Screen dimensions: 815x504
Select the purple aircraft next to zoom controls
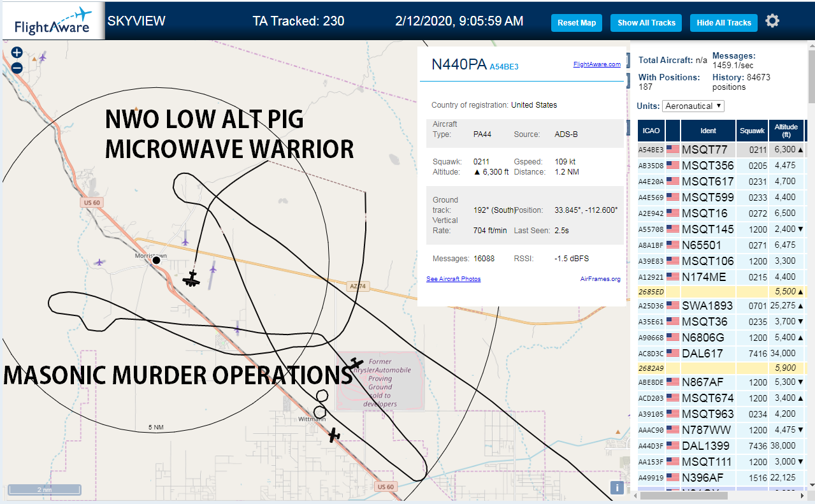pos(43,58)
